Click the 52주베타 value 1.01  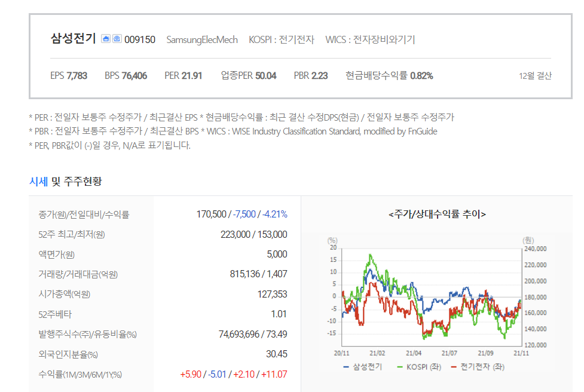(279, 314)
